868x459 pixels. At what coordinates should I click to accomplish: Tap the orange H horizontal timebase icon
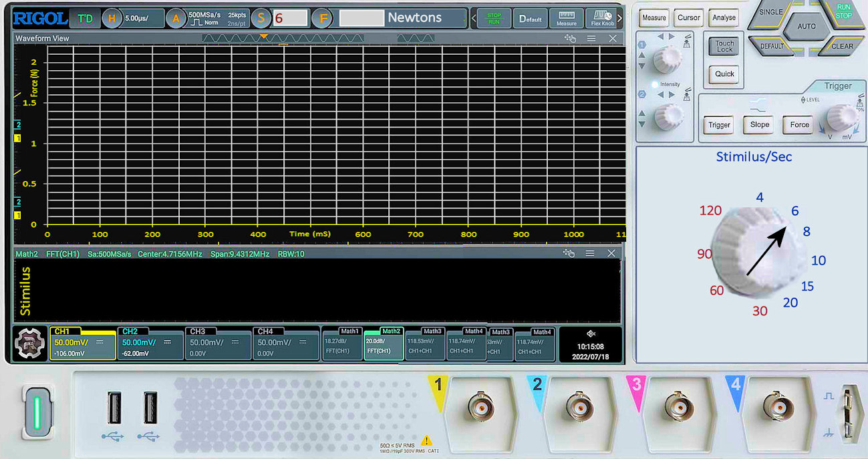point(112,18)
